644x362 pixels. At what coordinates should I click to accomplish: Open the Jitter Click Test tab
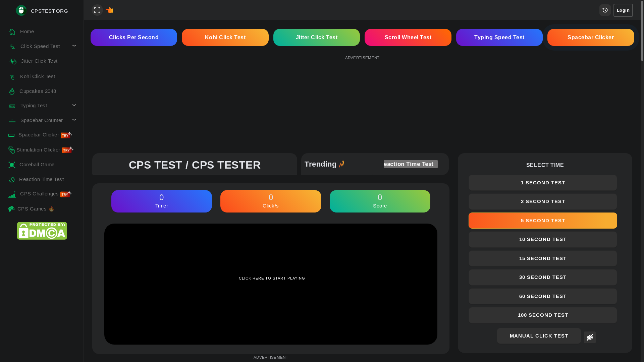pos(317,37)
